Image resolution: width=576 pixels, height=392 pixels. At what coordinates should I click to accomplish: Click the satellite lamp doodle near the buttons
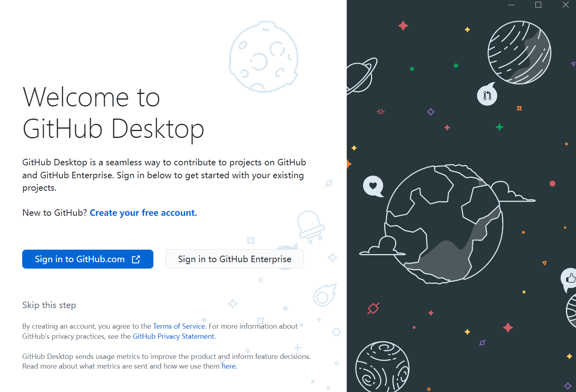tap(312, 226)
